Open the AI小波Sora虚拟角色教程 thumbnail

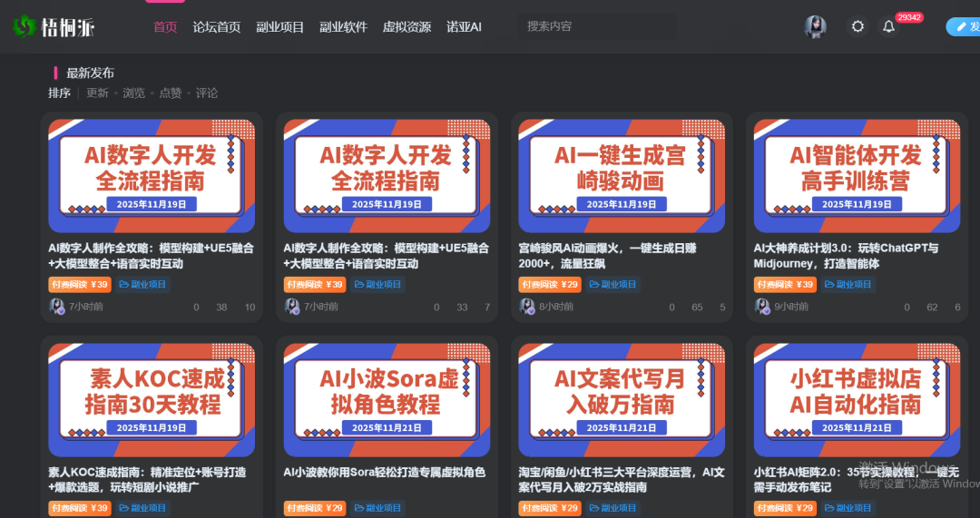click(387, 400)
